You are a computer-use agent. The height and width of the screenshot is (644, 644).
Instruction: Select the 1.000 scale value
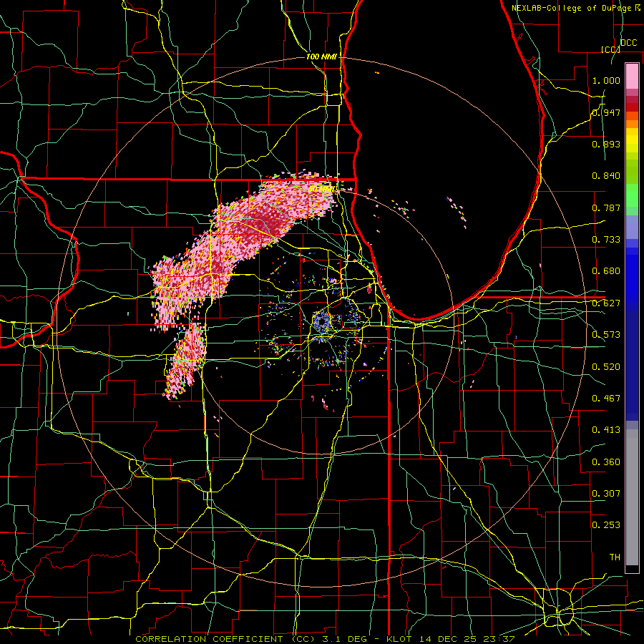[x=606, y=80]
